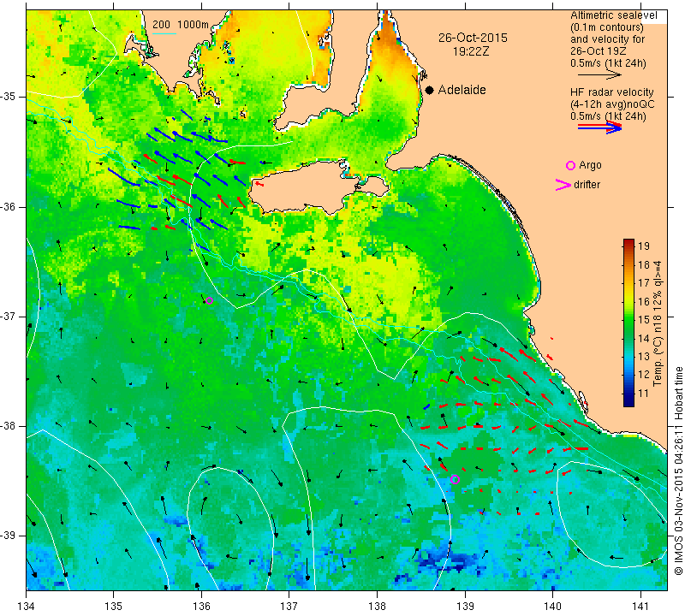Click the longitude axis label 136
Image resolution: width=685 pixels, height=616 pixels.
pyautogui.click(x=201, y=606)
